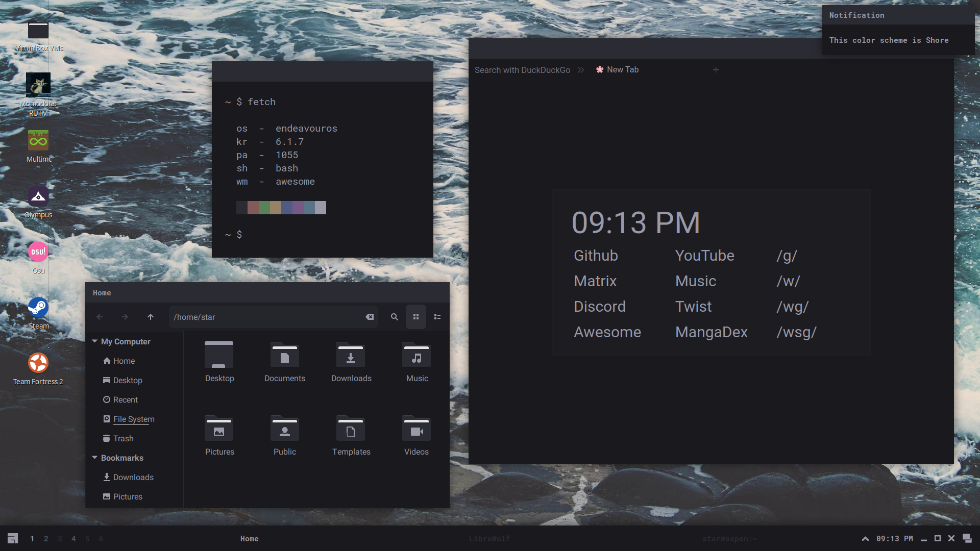Collapse the Bookmarks section
Screen dimensions: 980x551
[95, 458]
